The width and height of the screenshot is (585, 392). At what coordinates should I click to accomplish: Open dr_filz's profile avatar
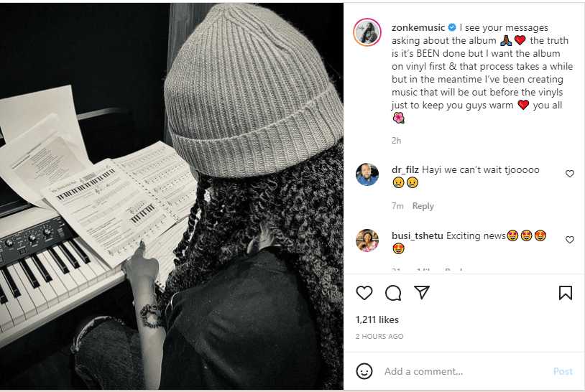click(367, 174)
